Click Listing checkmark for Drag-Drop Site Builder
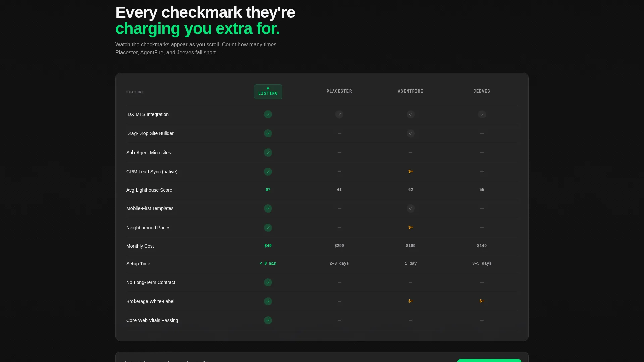The image size is (644, 362). (x=268, y=133)
